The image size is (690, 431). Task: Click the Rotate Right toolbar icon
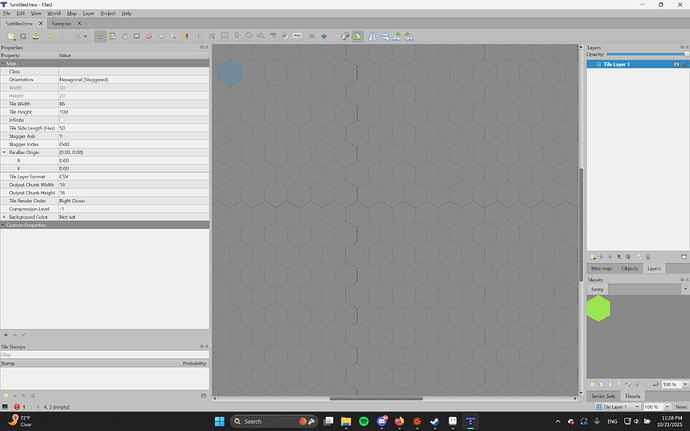409,37
